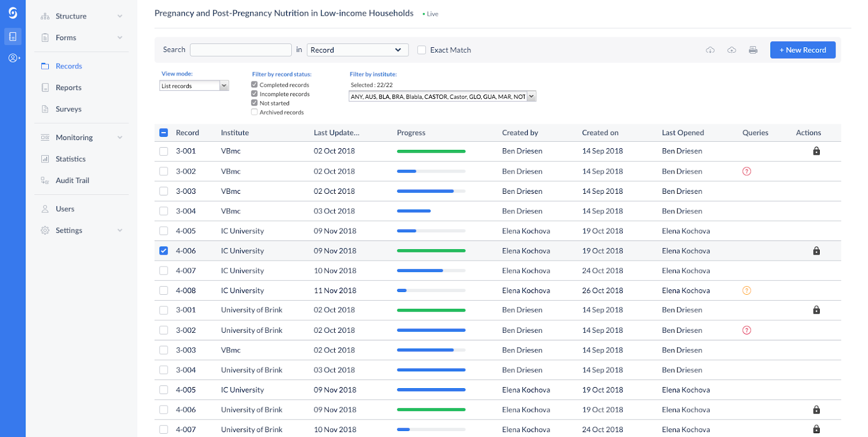Screen dimensions: 868x437
Task: Sort by the Institute column header
Action: pyautogui.click(x=235, y=132)
